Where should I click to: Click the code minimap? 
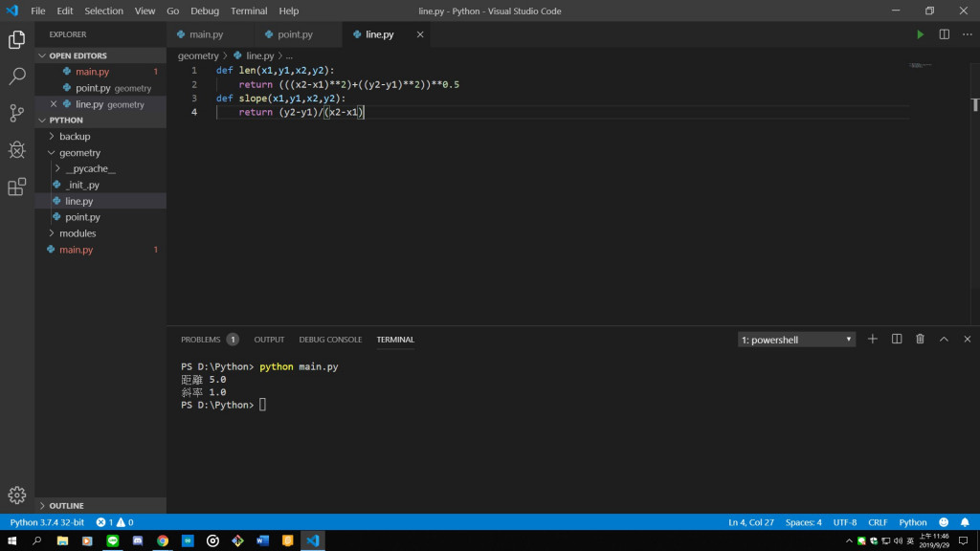920,65
